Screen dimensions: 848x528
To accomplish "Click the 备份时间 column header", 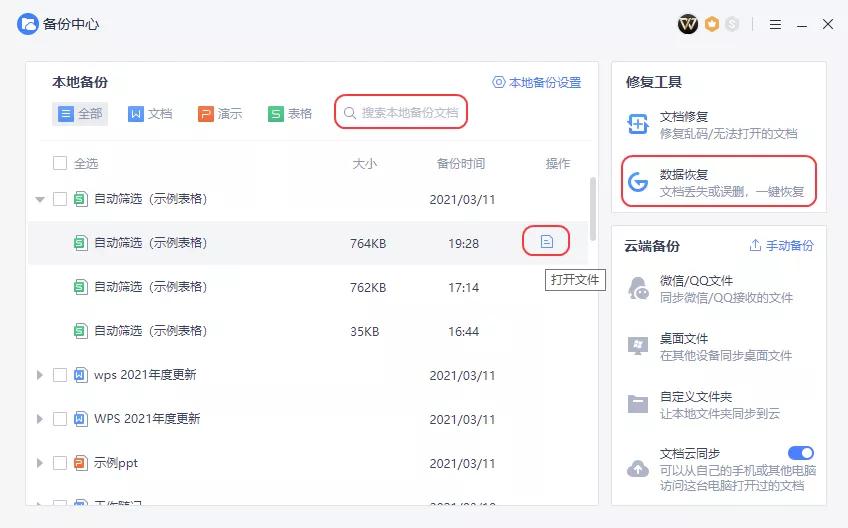I will pyautogui.click(x=461, y=163).
